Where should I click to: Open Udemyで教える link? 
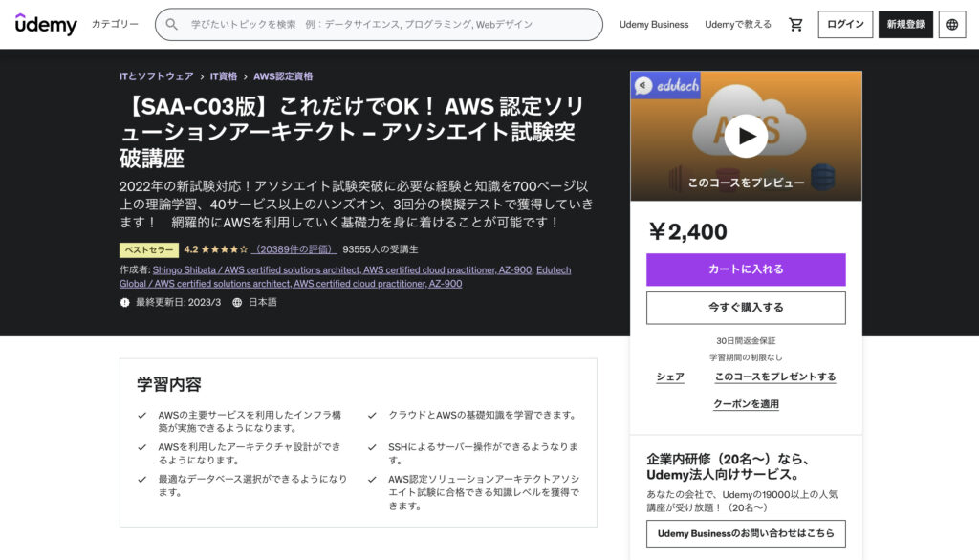pyautogui.click(x=738, y=24)
